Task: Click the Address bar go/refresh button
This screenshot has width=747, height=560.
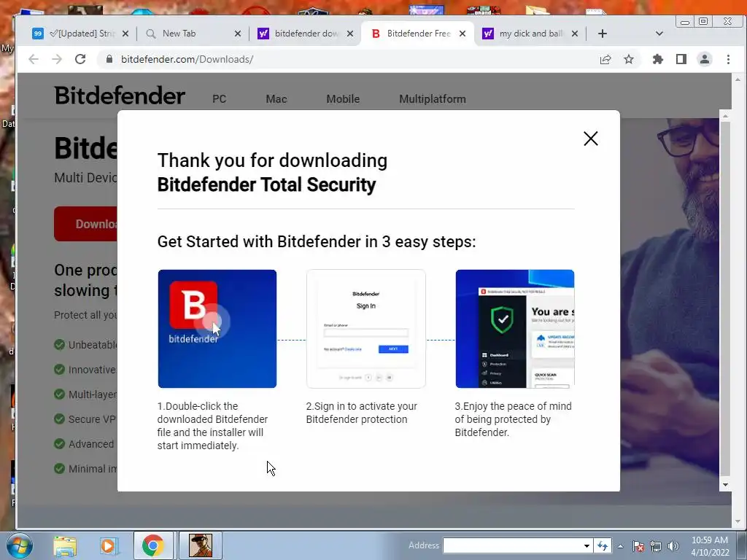Action: point(603,545)
